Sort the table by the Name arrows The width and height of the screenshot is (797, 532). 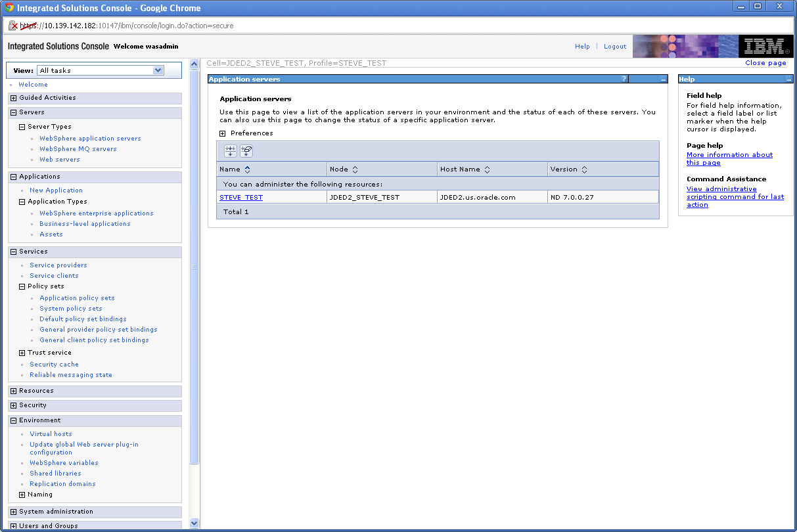[x=246, y=169]
